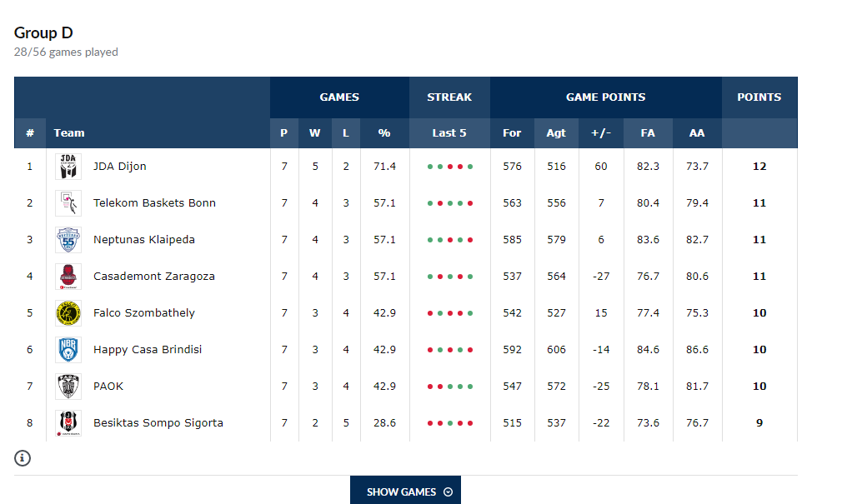Sort by the win percentage column header
Image resolution: width=842 pixels, height=504 pixels.
[384, 132]
